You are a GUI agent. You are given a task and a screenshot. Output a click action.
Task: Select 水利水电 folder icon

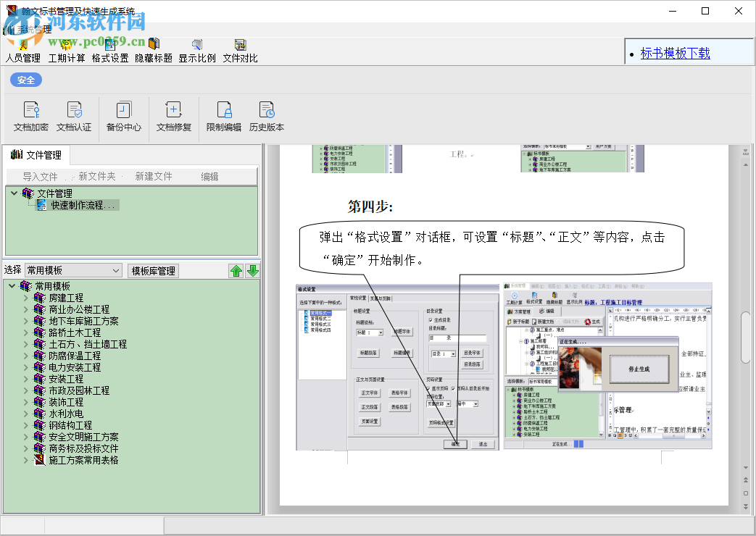(x=40, y=414)
